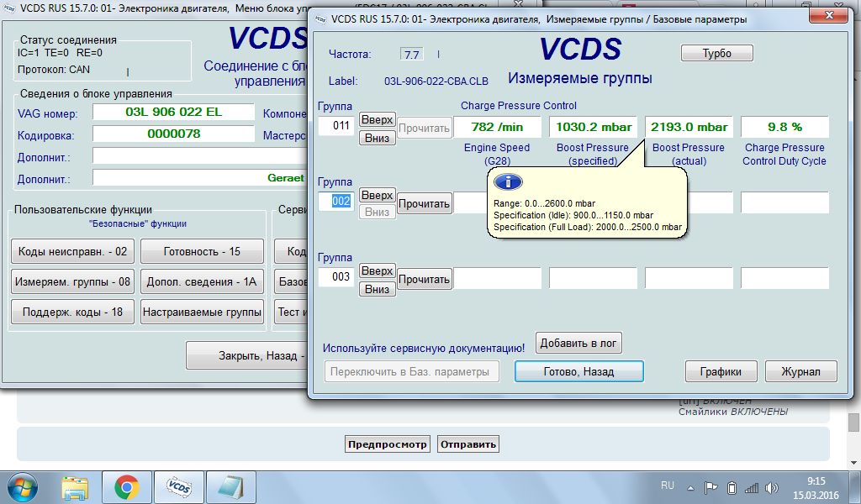
Task: Open File Explorer from the taskbar
Action: coord(75,487)
